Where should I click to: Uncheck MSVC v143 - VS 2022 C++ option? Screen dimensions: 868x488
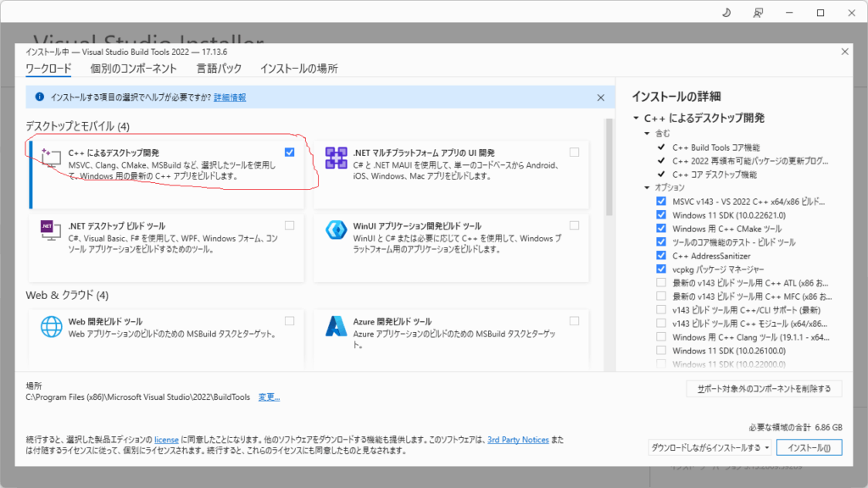click(x=661, y=202)
